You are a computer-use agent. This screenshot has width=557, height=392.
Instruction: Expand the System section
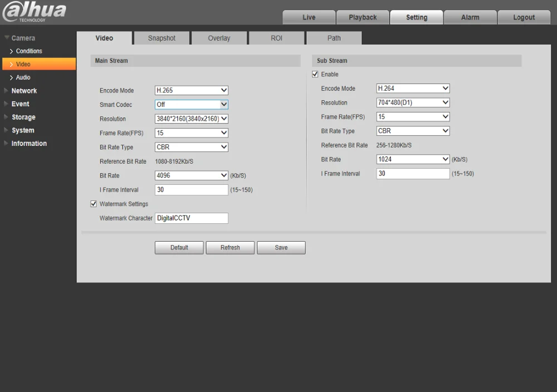pos(19,130)
